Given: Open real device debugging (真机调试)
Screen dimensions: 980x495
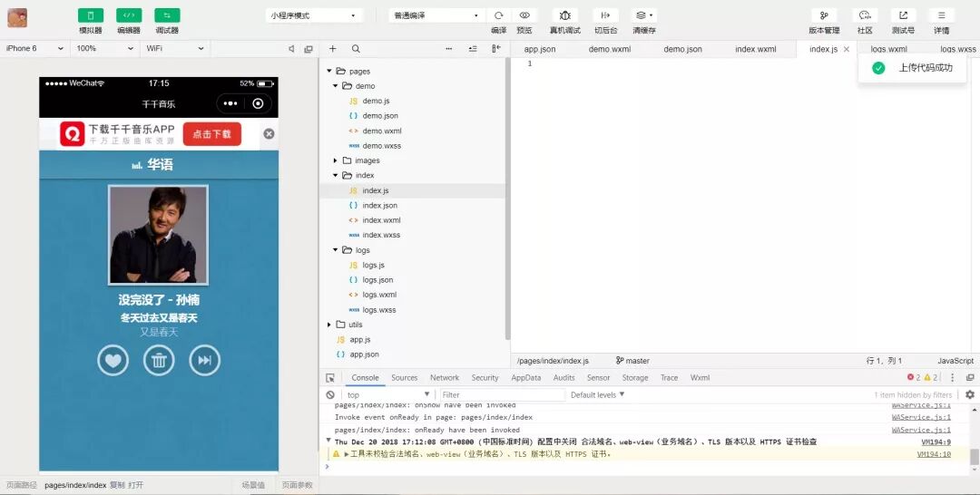Looking at the screenshot, I should [565, 15].
